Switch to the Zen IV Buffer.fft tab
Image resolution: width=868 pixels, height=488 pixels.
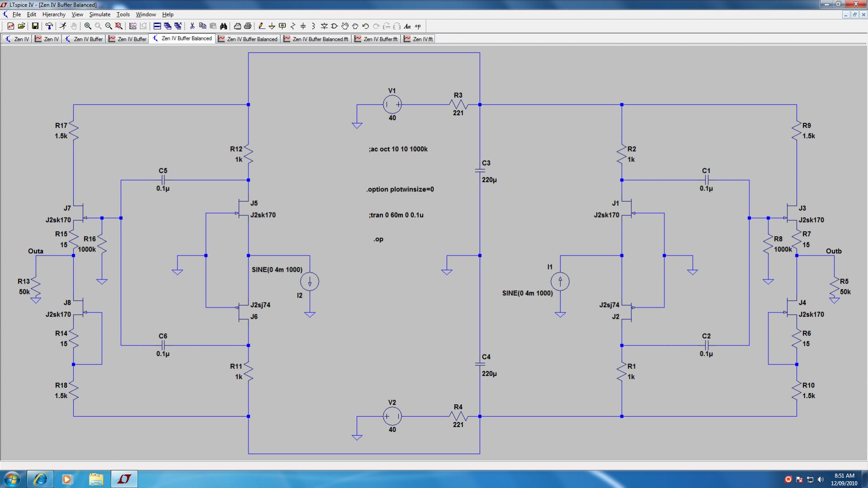376,39
